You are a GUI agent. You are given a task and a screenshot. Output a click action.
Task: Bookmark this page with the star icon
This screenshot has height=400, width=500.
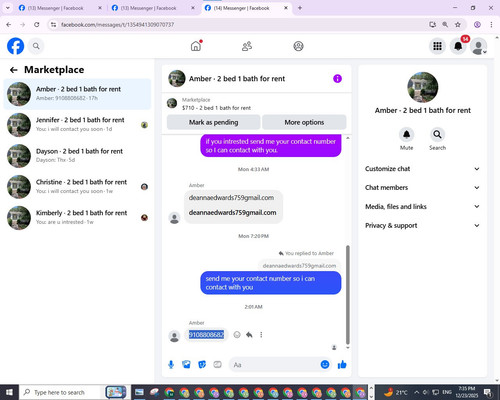click(458, 24)
